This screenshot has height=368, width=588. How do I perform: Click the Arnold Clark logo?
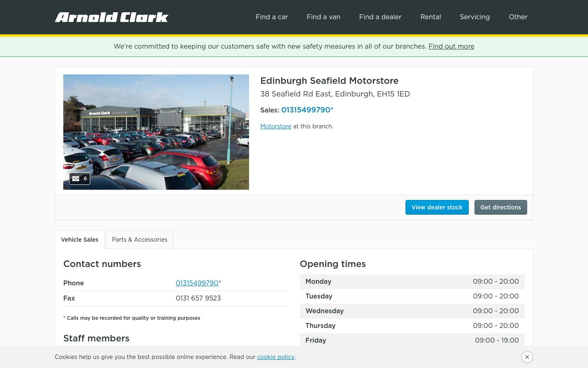[111, 17]
